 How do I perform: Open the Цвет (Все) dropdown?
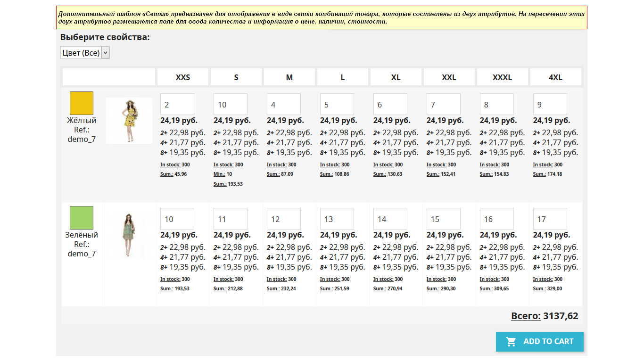tap(85, 53)
